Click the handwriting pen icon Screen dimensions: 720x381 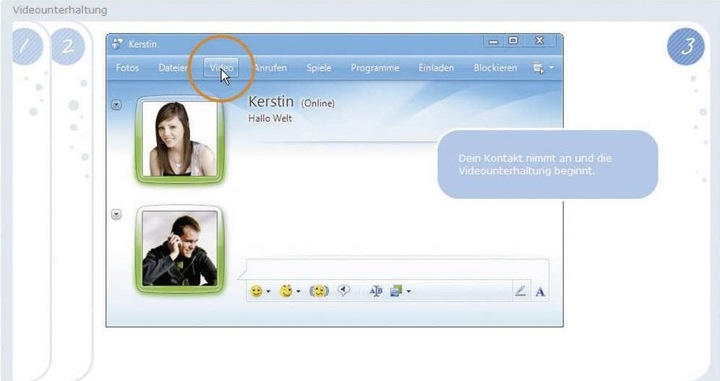[520, 291]
